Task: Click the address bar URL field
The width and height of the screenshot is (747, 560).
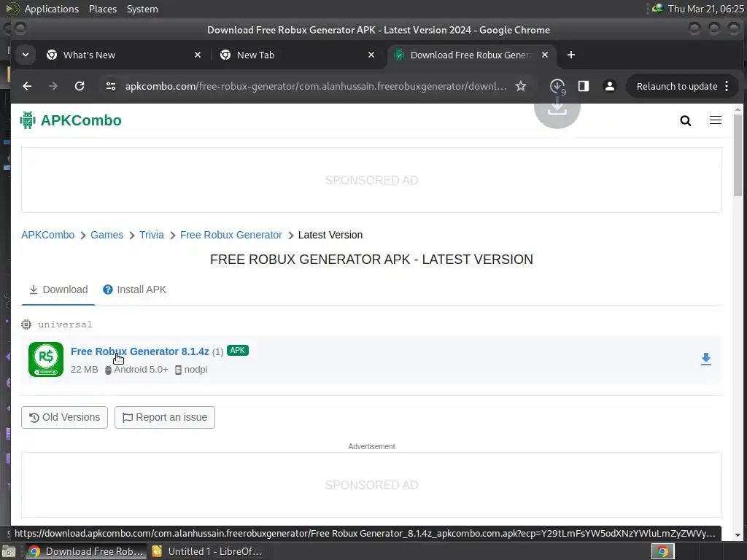Action: pos(315,86)
